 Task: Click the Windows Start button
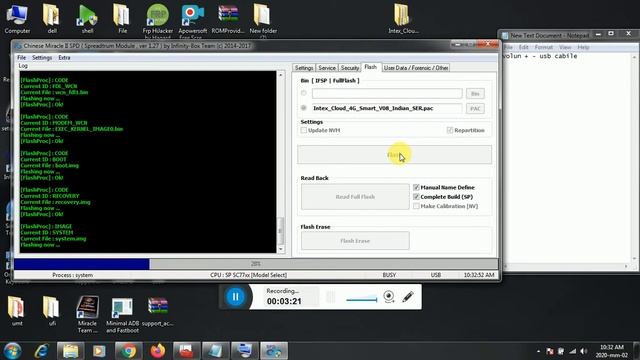tap(12, 351)
